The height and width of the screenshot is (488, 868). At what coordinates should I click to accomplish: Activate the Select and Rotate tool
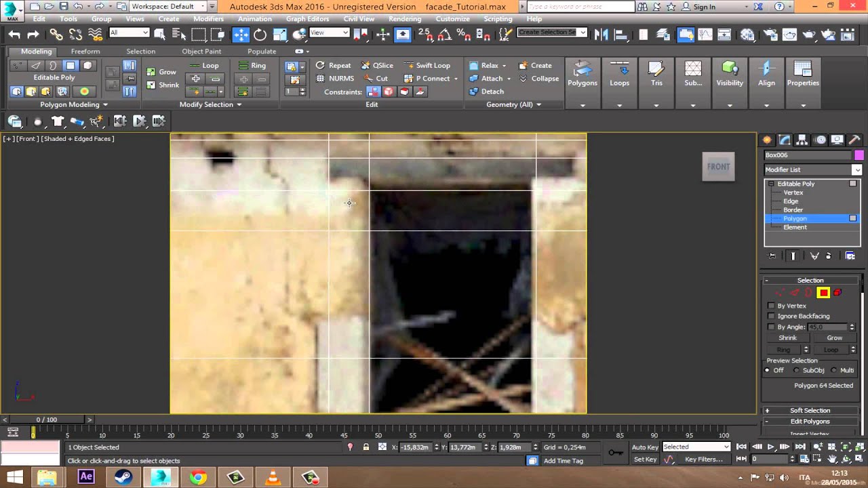260,35
